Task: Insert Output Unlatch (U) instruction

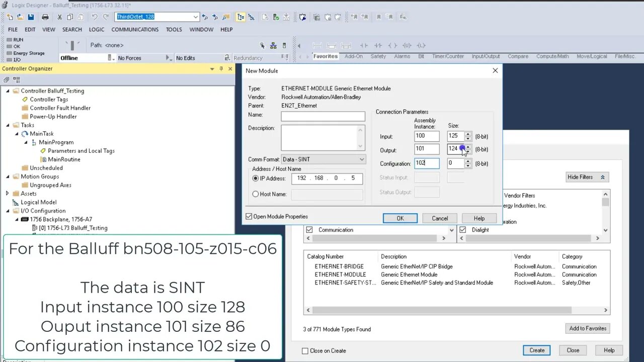Action: [x=407, y=46]
